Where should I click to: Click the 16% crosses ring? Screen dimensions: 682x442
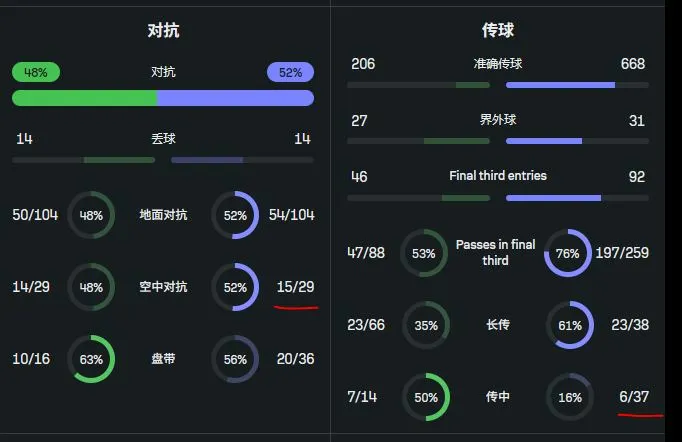(x=569, y=397)
